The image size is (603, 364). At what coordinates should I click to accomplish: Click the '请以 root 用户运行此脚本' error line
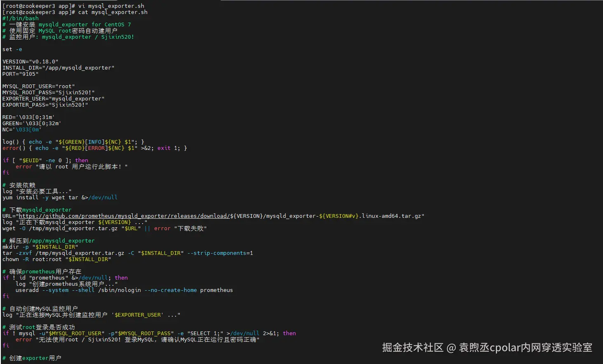72,167
